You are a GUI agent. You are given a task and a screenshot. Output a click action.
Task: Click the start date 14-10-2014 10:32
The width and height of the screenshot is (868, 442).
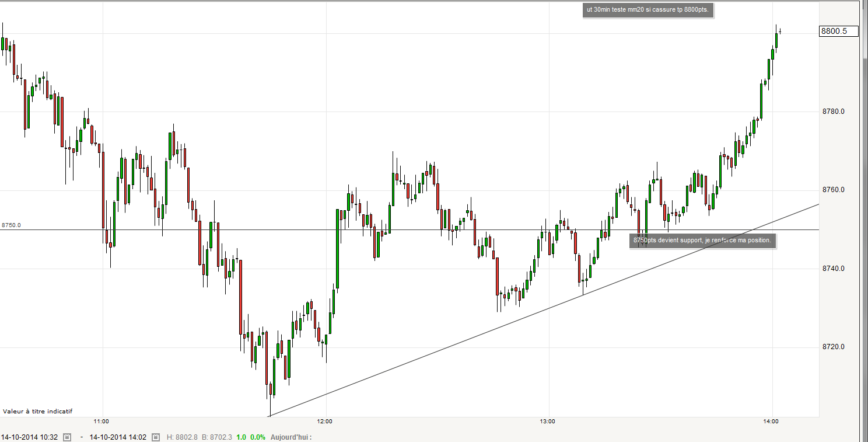[29, 437]
